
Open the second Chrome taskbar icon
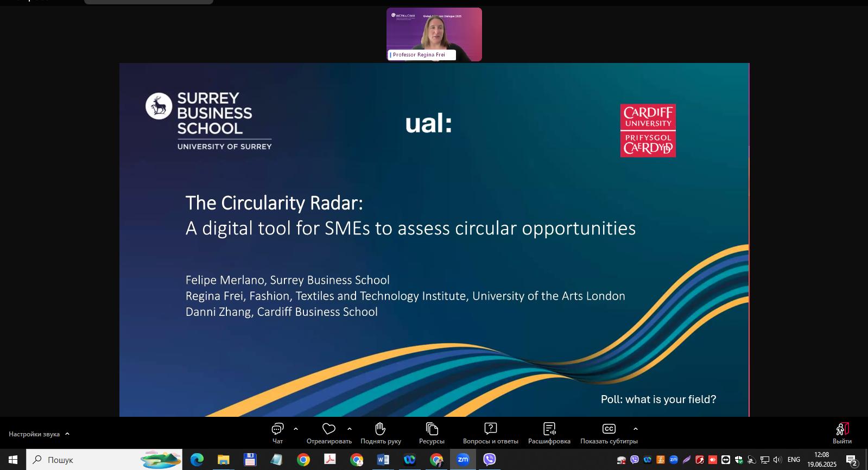(x=356, y=460)
